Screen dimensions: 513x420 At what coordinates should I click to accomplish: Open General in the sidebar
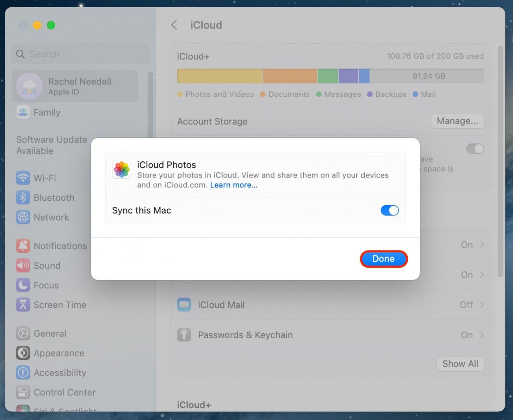click(50, 333)
